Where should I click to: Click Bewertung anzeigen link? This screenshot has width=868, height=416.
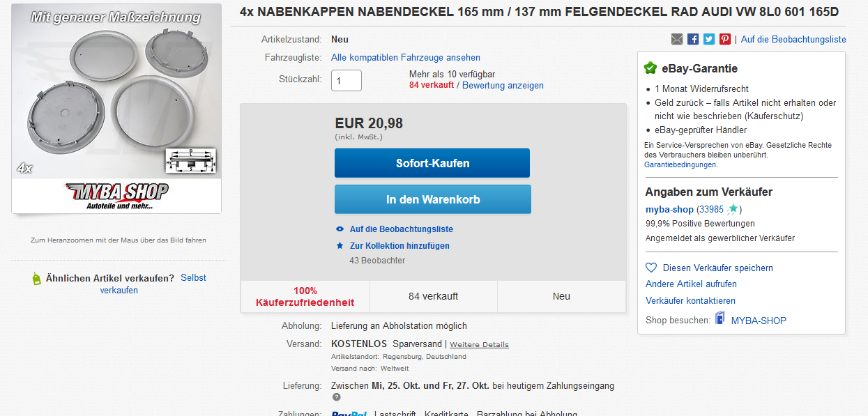[x=503, y=85]
